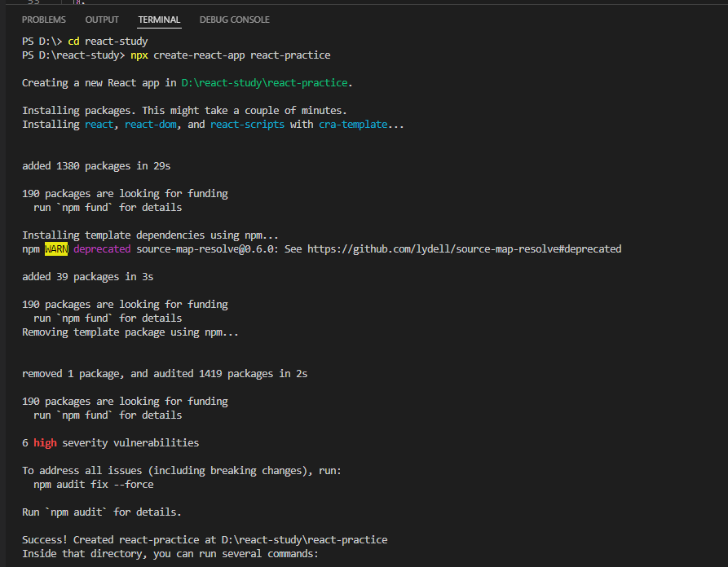Open the DEBUG CONSOLE tab
728x567 pixels.
click(x=235, y=20)
